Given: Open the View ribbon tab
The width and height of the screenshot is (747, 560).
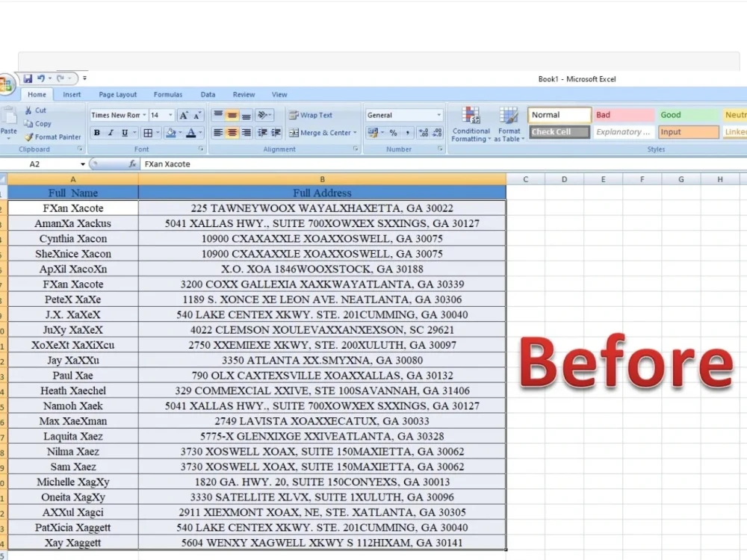Looking at the screenshot, I should 279,95.
